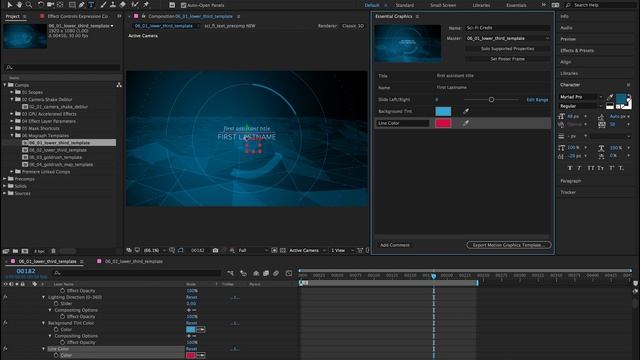The image size is (640, 360).
Task: Select the Eraser tool
Action: [x=122, y=5]
